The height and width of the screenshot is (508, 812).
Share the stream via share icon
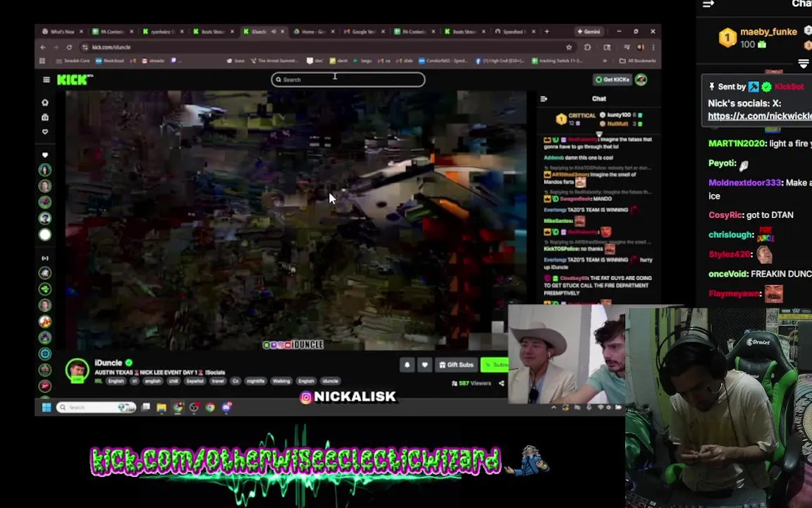click(501, 383)
